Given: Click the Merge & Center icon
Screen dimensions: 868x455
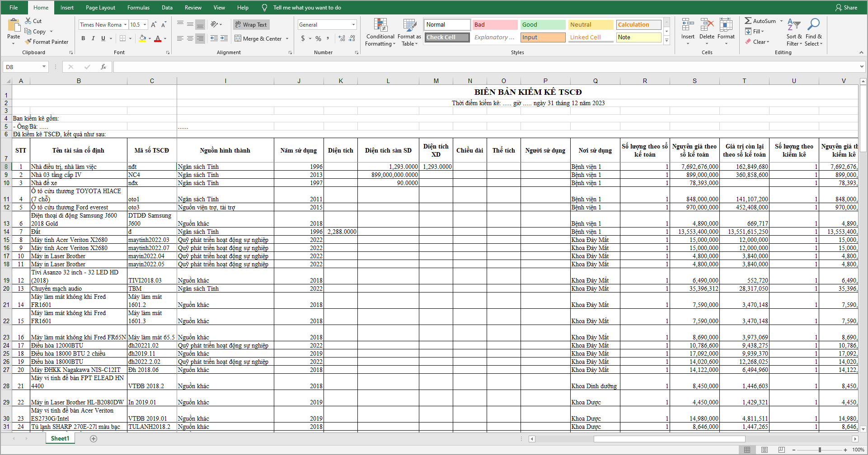Looking at the screenshot, I should [238, 38].
